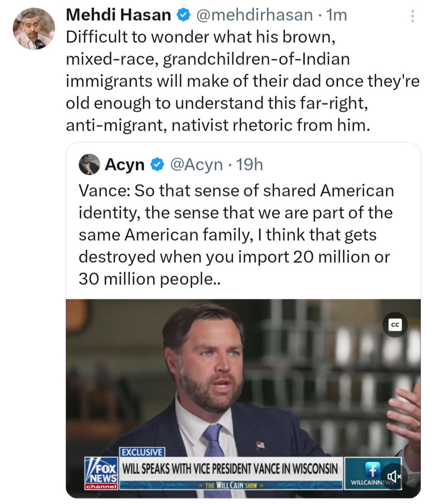
Task: Play the Fox News Vance interview video
Action: coord(243,398)
